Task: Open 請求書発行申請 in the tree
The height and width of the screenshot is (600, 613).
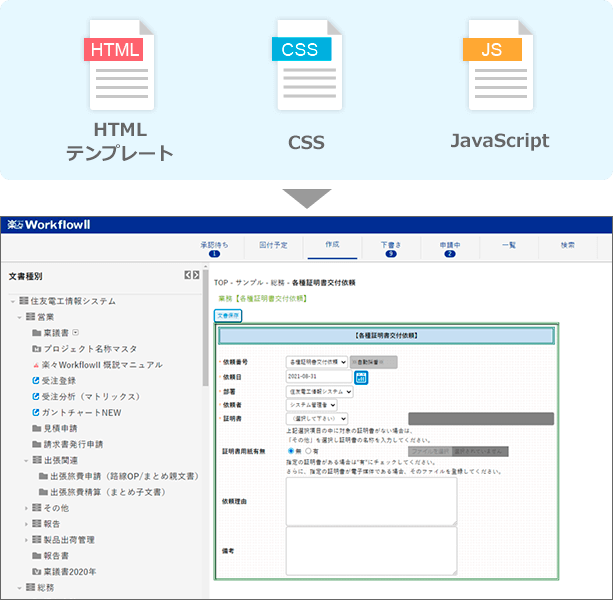Action: [x=73, y=444]
